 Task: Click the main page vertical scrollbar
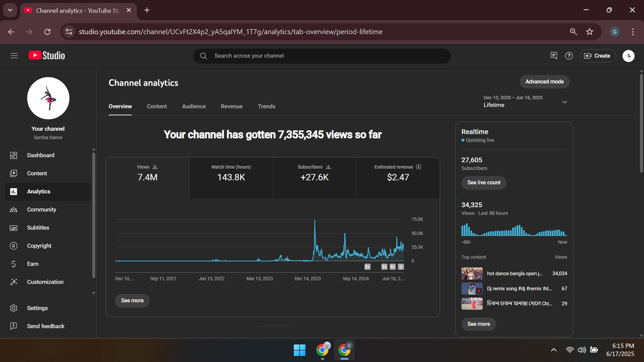click(641, 123)
